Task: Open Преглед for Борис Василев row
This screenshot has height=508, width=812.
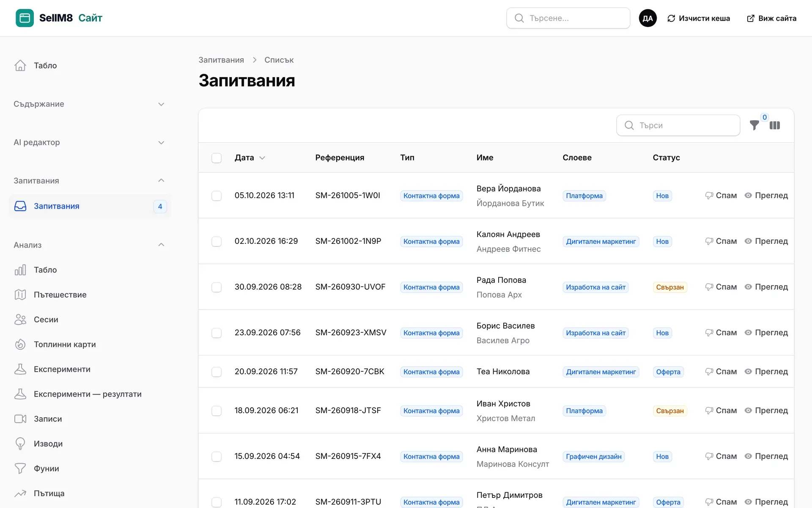Action: (x=766, y=332)
